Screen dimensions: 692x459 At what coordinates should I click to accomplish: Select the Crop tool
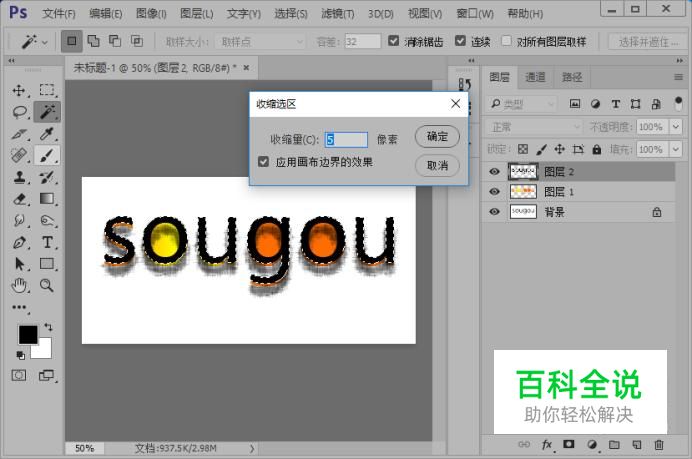(19, 134)
